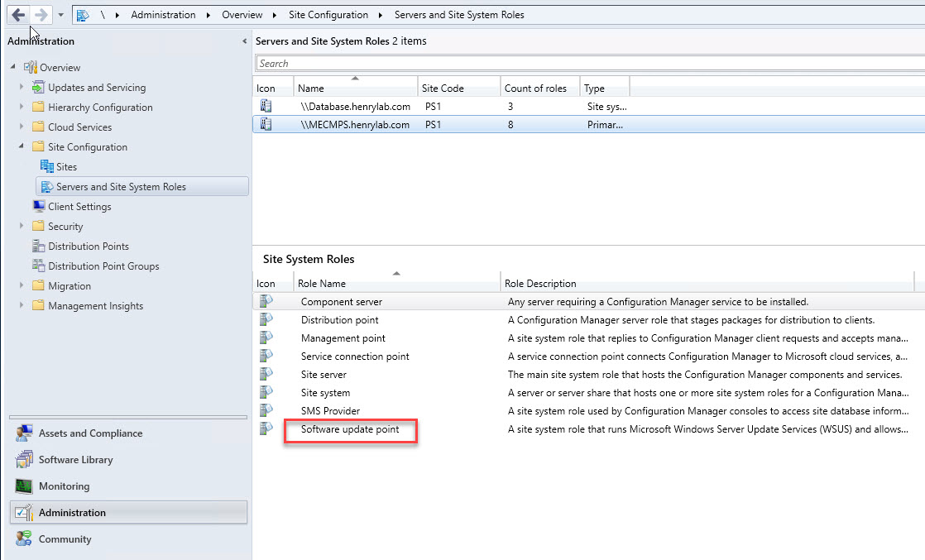Viewport: 925px width, 560px height.
Task: Click the Distribution Point Groups icon
Action: tap(39, 266)
